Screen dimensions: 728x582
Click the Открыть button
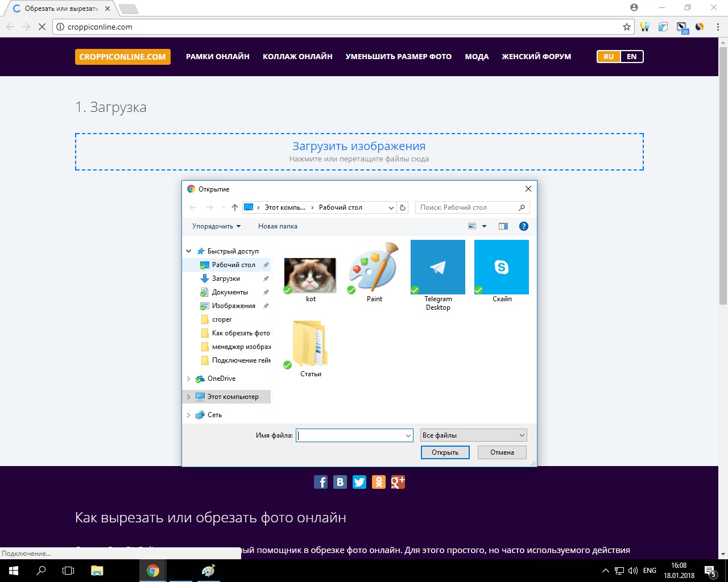pos(445,452)
